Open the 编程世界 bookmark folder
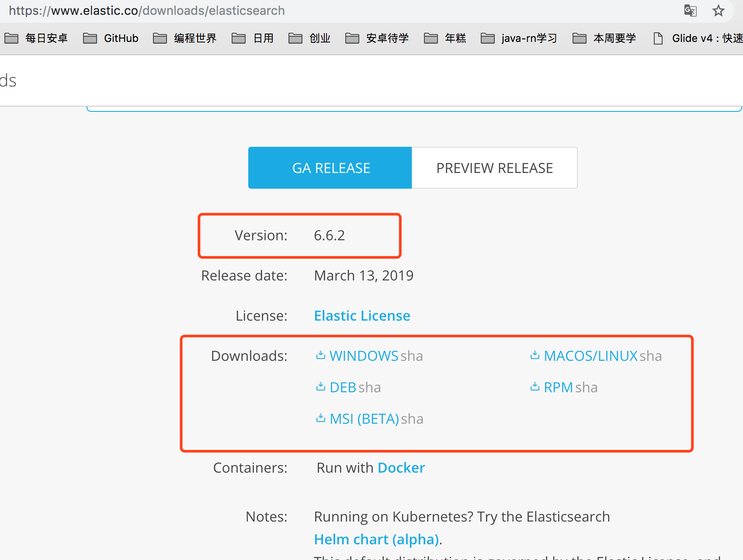 click(185, 38)
